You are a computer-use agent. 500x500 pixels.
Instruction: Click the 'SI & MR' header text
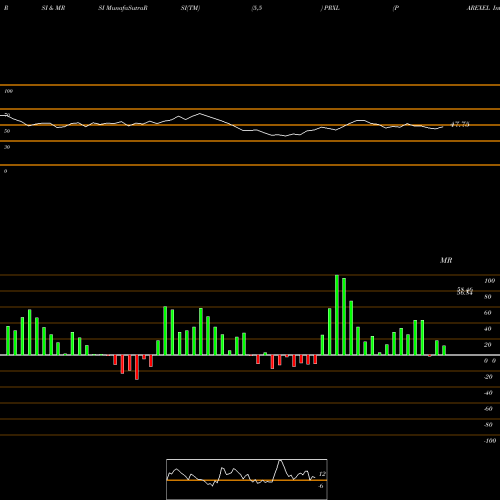click(x=53, y=8)
